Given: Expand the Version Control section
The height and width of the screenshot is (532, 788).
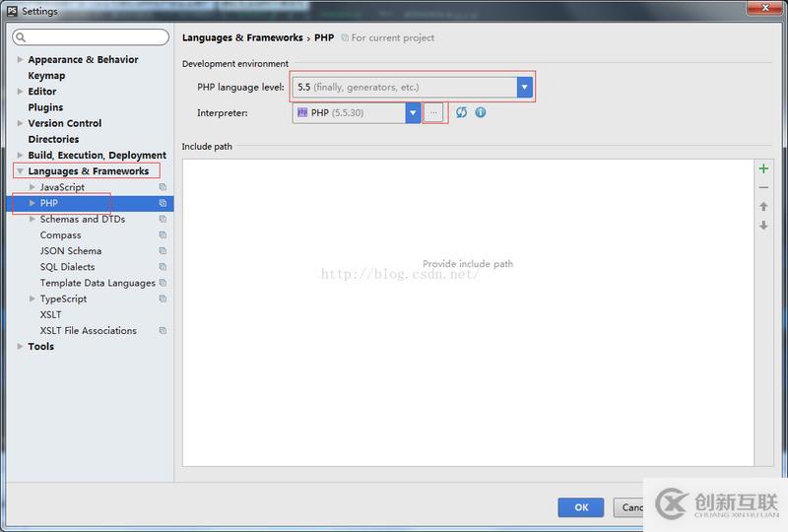Looking at the screenshot, I should click(x=20, y=123).
